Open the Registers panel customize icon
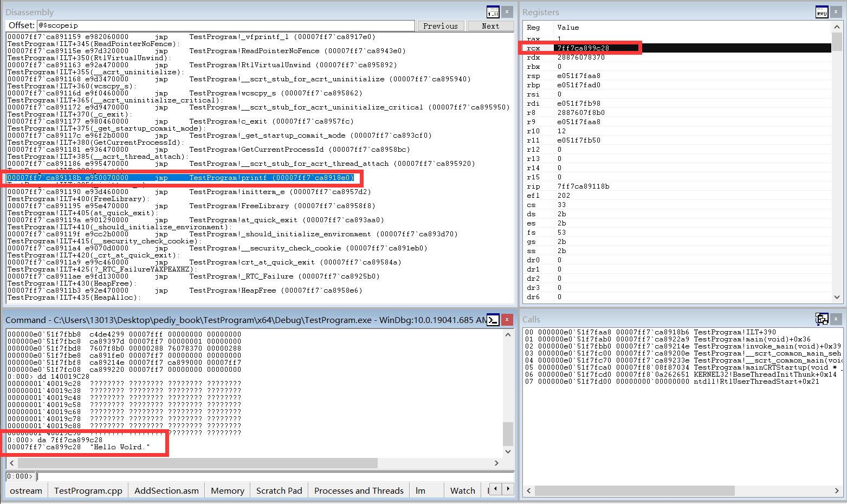 [822, 12]
